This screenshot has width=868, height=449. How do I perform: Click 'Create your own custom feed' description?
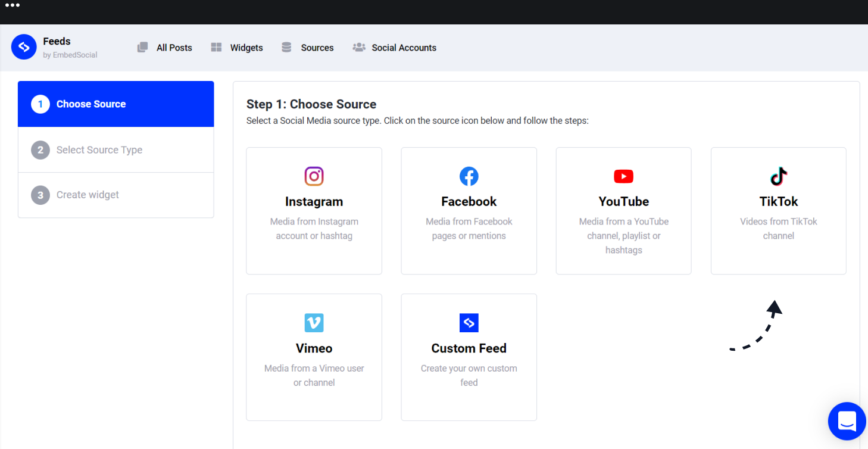click(x=469, y=375)
